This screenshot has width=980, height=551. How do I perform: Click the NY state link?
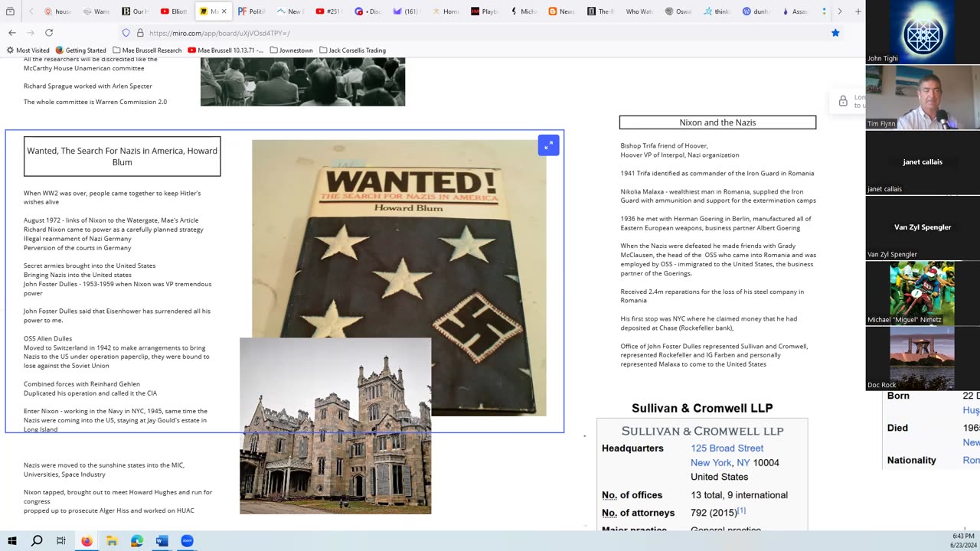[x=743, y=463]
